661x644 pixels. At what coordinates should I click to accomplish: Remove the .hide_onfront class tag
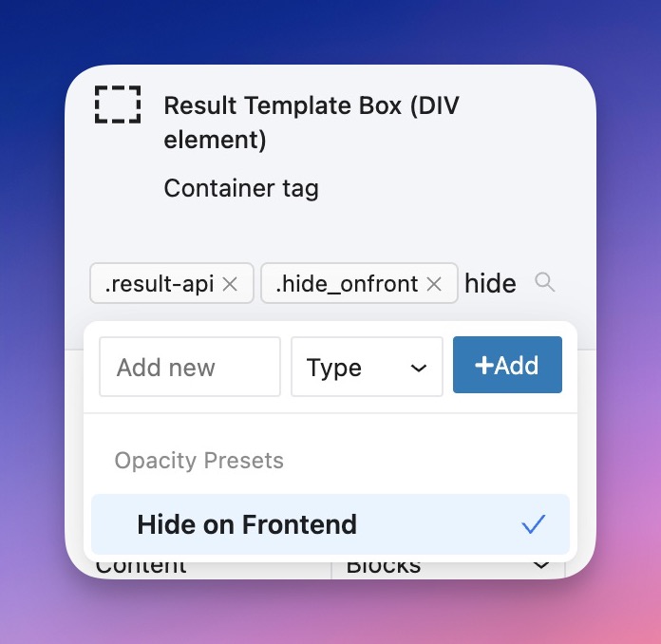[434, 284]
